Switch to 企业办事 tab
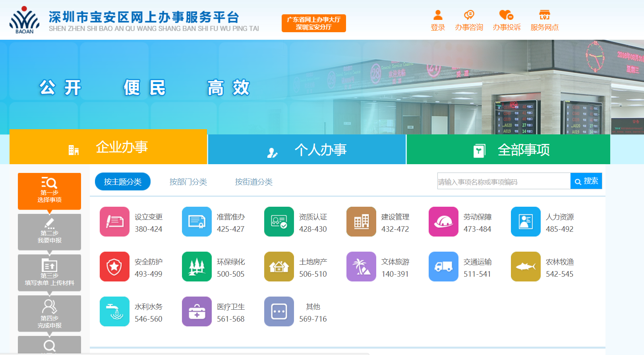 (x=108, y=147)
